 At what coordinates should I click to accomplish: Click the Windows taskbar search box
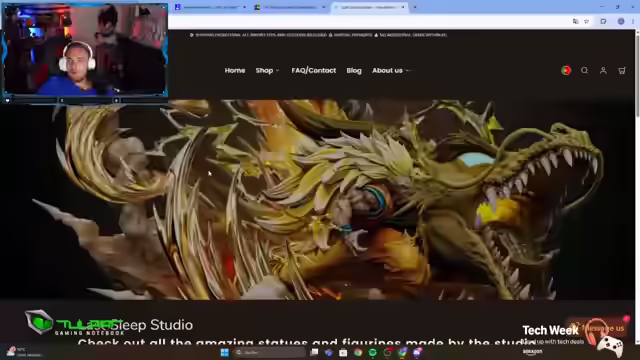tap(269, 352)
